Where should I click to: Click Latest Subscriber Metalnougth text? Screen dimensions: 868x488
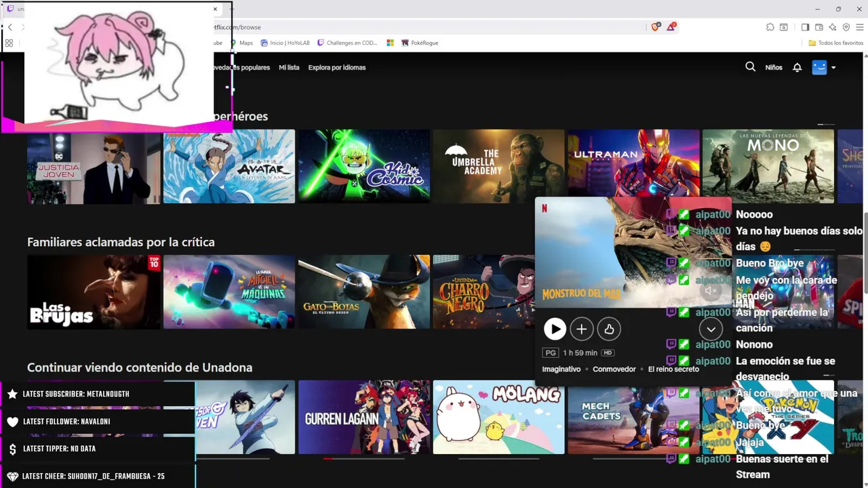click(76, 394)
